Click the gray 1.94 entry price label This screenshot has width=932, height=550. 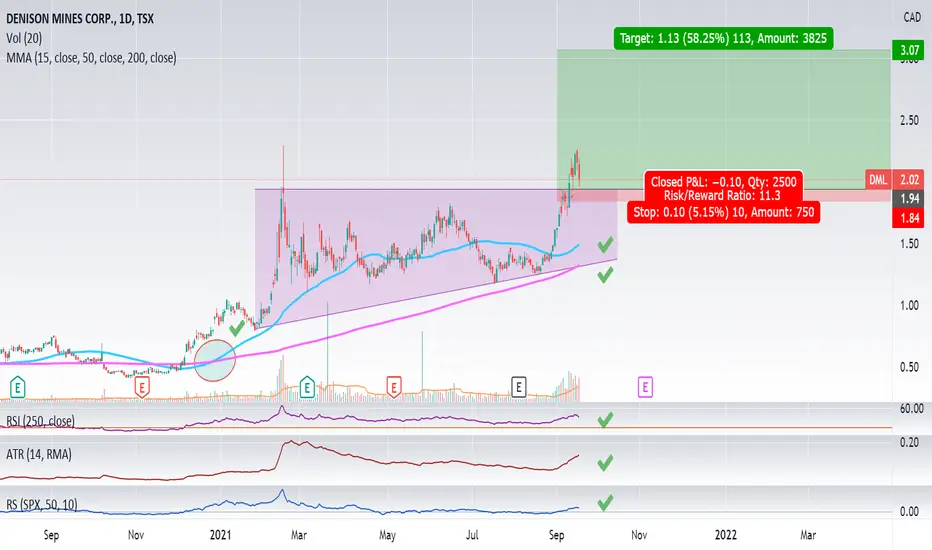[909, 199]
